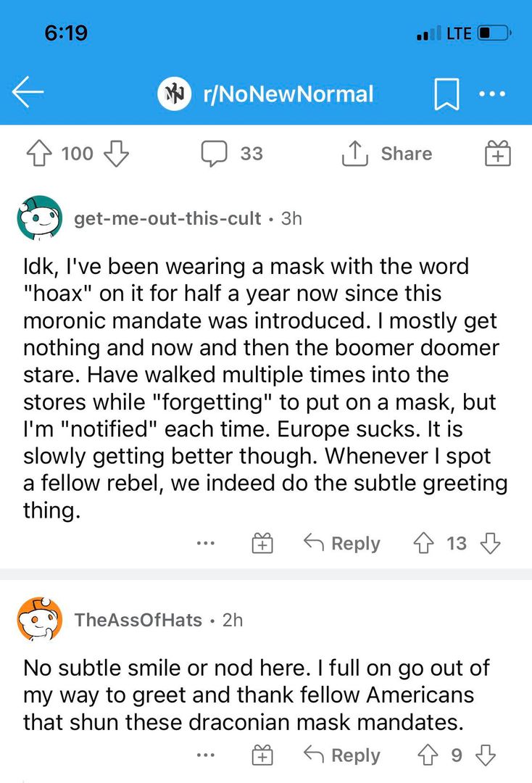Award the get-me-out-this-cult comment
Image resolution: width=532 pixels, height=783 pixels.
(262, 544)
